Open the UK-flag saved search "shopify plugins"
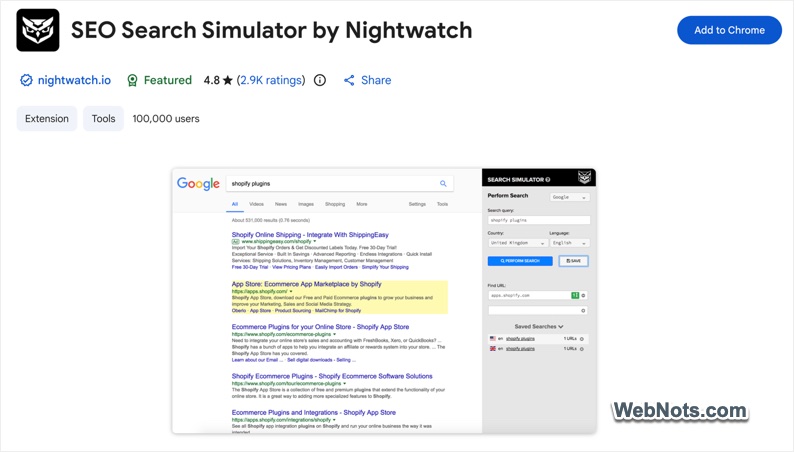794x452 pixels. click(520, 349)
